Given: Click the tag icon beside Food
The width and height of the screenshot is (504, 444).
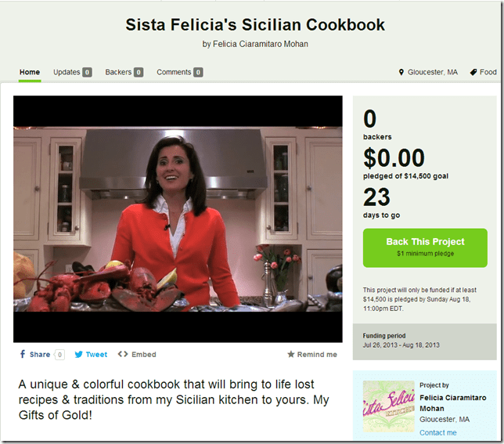Looking at the screenshot, I should pos(473,72).
